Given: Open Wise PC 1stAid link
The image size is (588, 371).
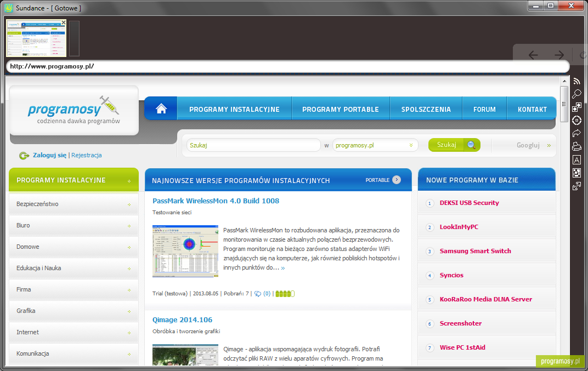Looking at the screenshot, I should [462, 347].
